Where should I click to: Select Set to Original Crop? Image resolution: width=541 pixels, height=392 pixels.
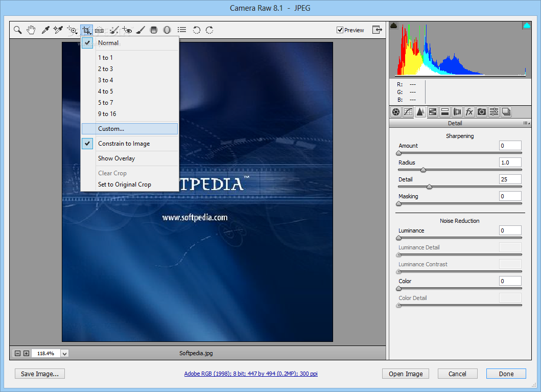point(130,185)
